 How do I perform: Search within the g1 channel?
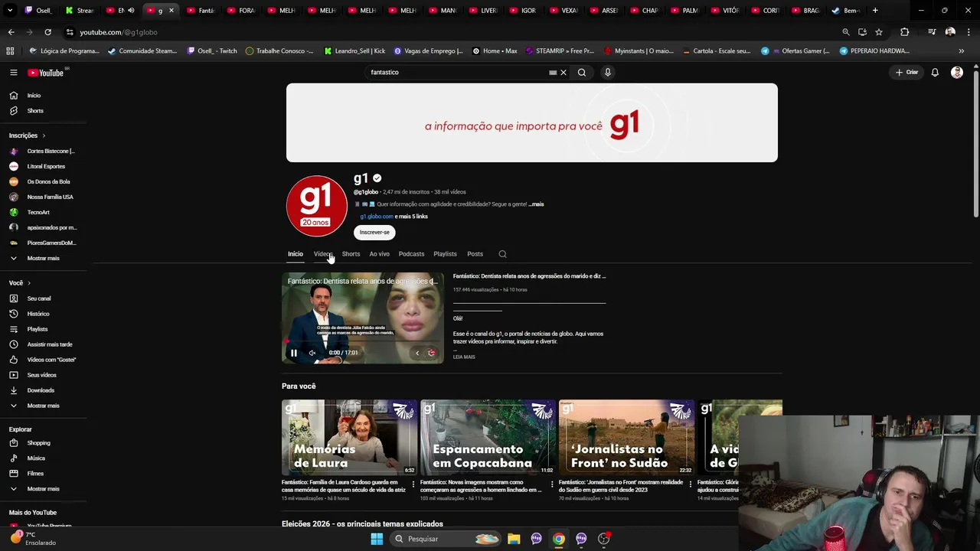502,254
